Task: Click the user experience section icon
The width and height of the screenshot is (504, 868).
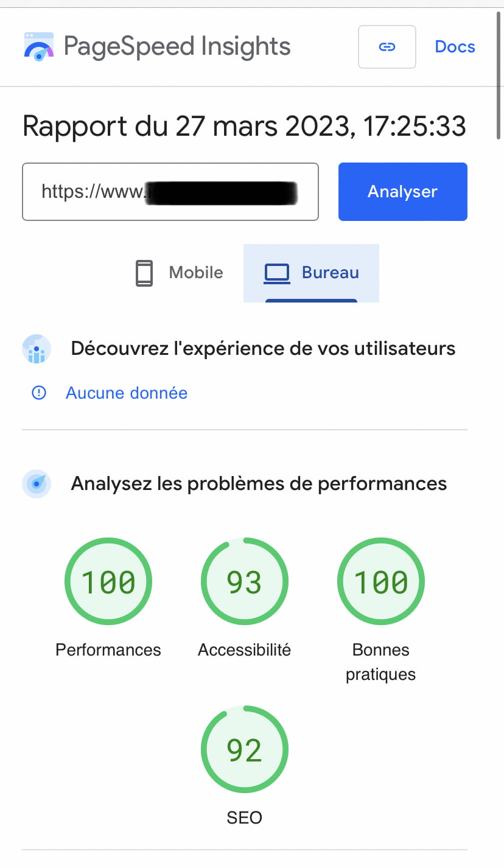Action: point(37,349)
